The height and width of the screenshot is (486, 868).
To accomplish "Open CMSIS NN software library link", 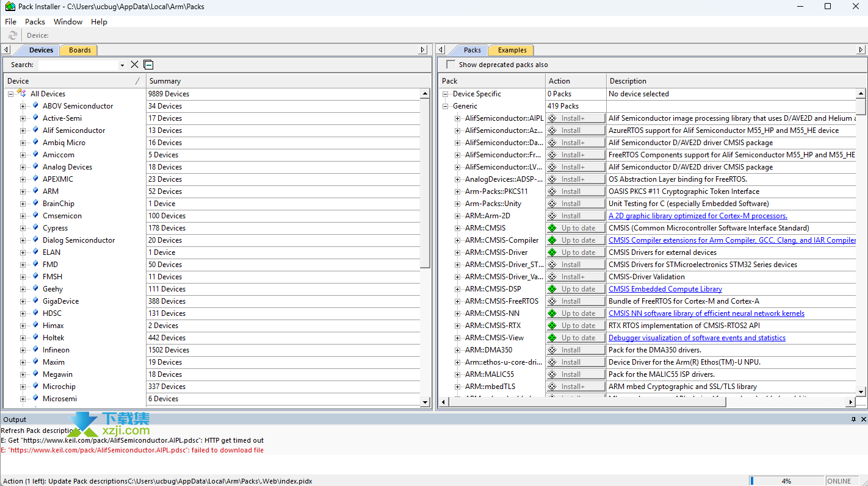I will click(x=706, y=313).
